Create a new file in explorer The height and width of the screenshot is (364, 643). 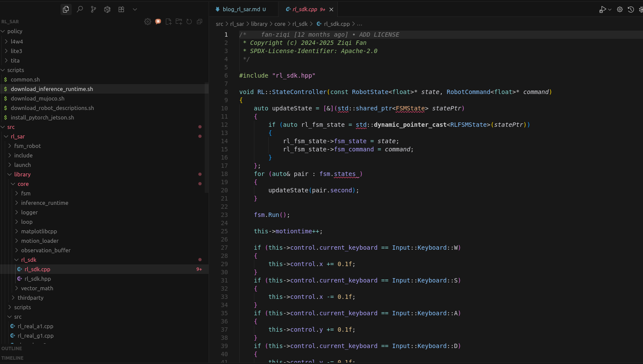tap(168, 22)
